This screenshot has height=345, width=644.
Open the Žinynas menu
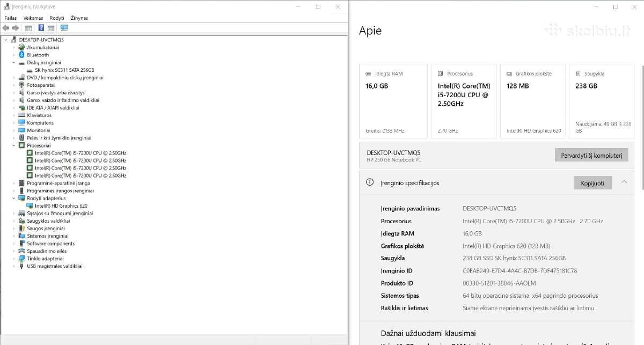79,18
